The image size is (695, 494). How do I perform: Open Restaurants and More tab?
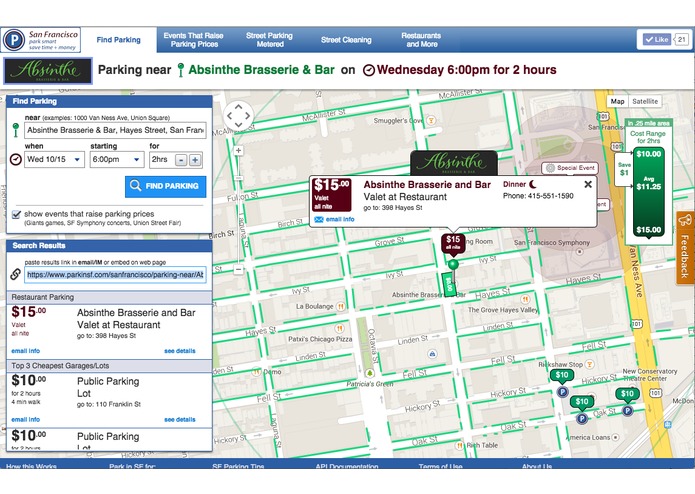point(421,40)
